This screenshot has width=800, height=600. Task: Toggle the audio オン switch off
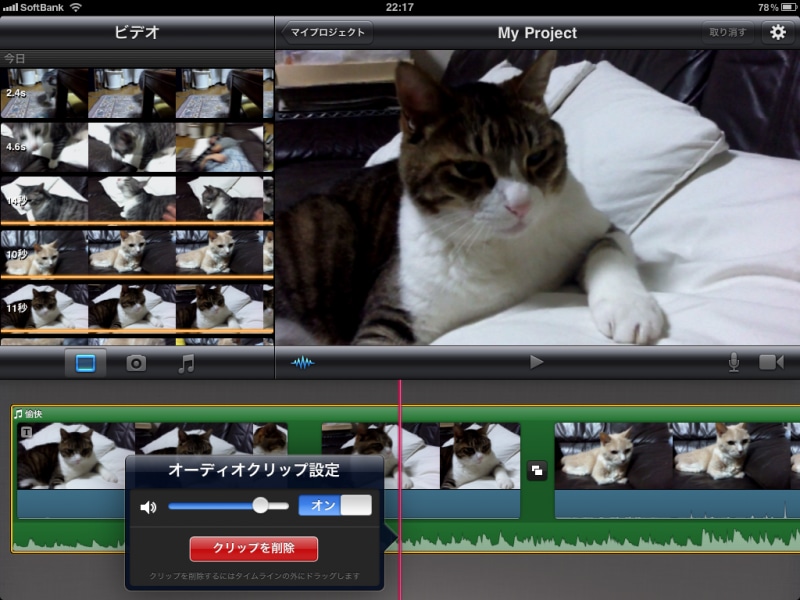coord(335,506)
